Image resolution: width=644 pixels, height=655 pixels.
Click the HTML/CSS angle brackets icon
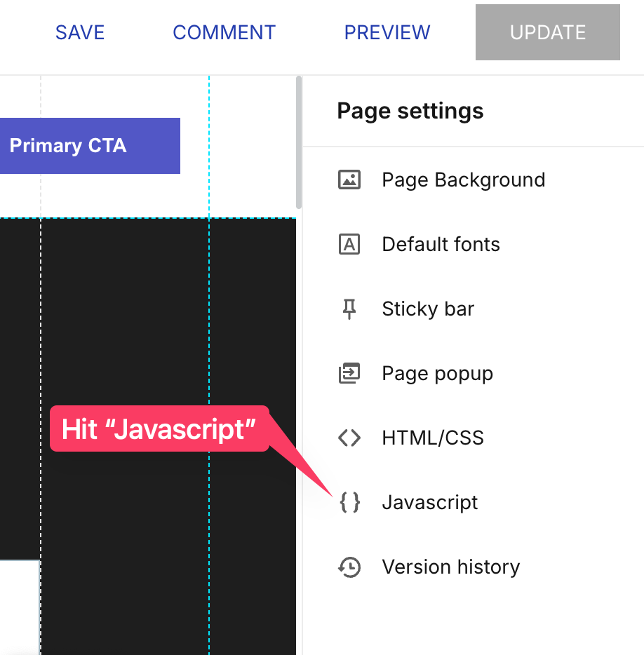349,438
